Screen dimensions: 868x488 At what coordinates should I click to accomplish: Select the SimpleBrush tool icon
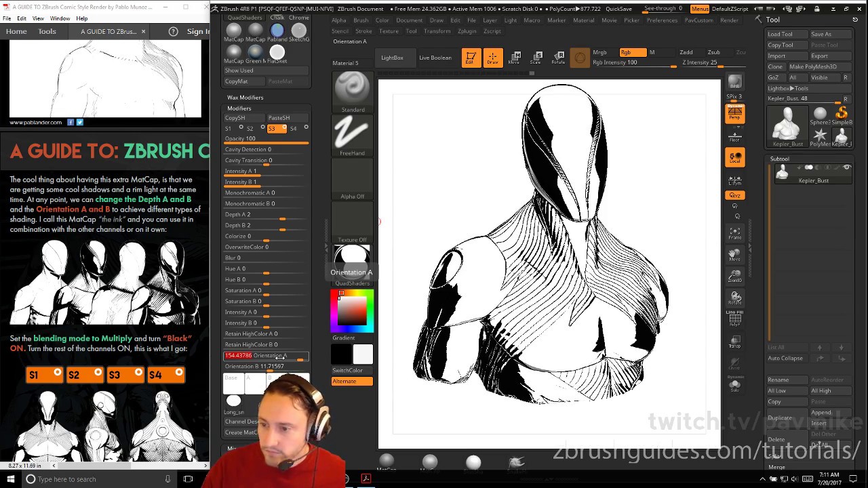[842, 114]
